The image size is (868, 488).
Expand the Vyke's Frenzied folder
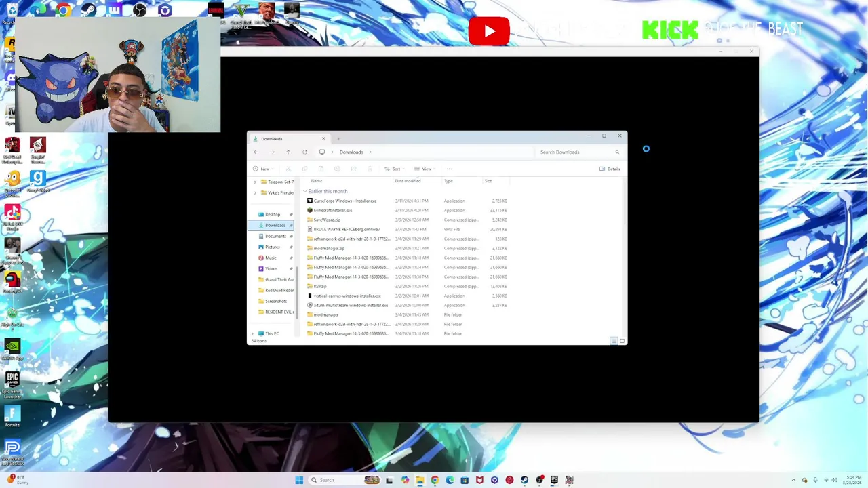255,192
